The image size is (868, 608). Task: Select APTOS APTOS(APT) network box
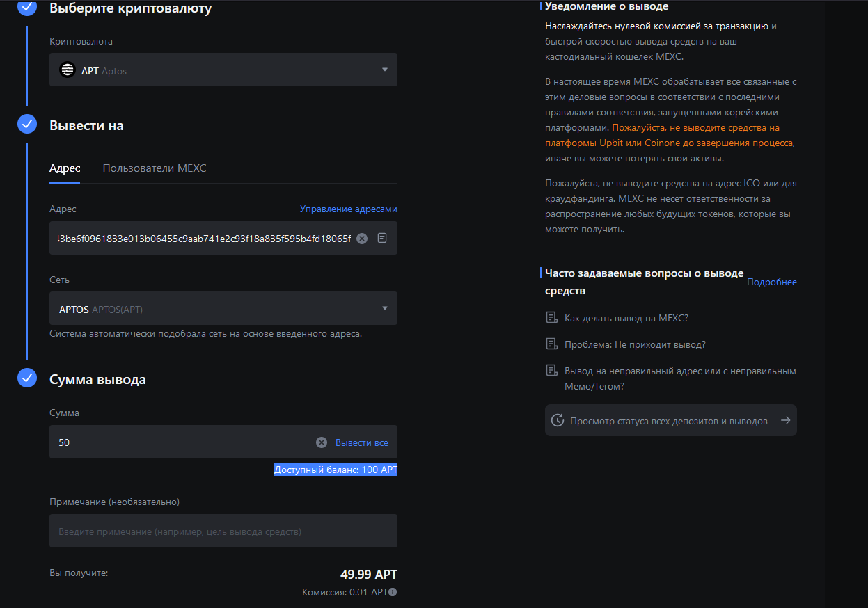pyautogui.click(x=223, y=308)
